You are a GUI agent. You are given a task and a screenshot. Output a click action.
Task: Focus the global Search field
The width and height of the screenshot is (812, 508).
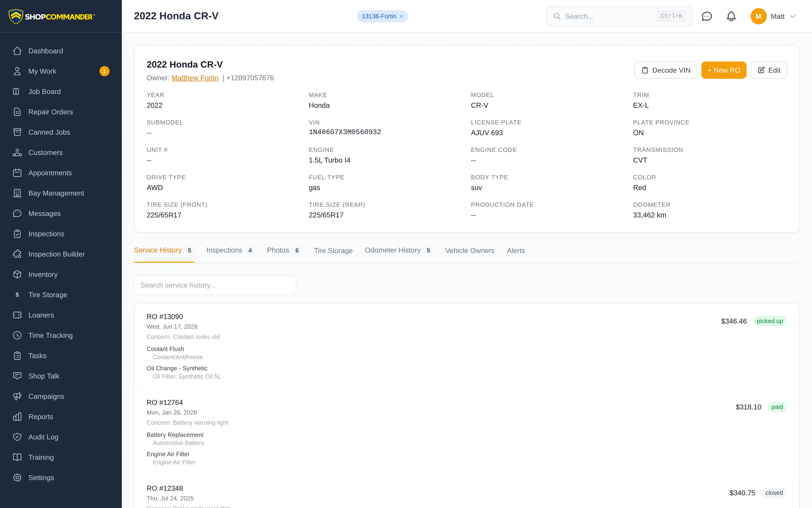tap(619, 16)
